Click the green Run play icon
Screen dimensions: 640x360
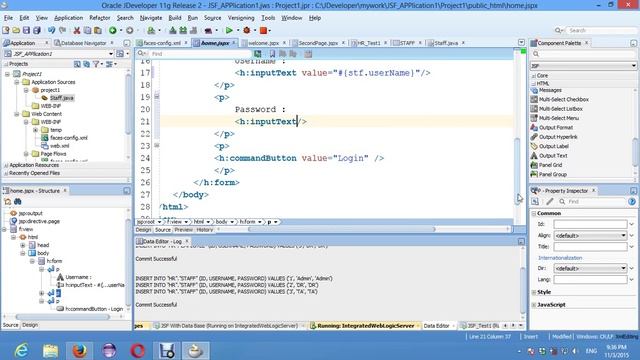[x=229, y=30]
